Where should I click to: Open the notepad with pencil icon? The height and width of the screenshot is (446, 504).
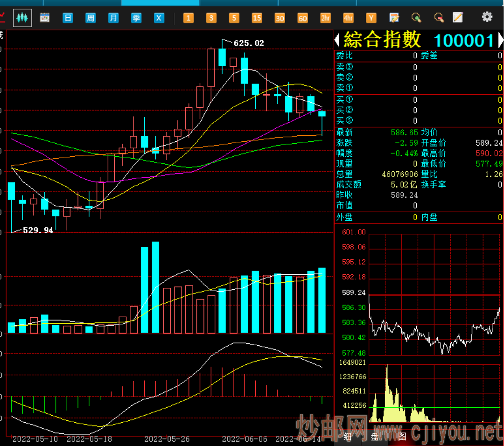[458, 18]
